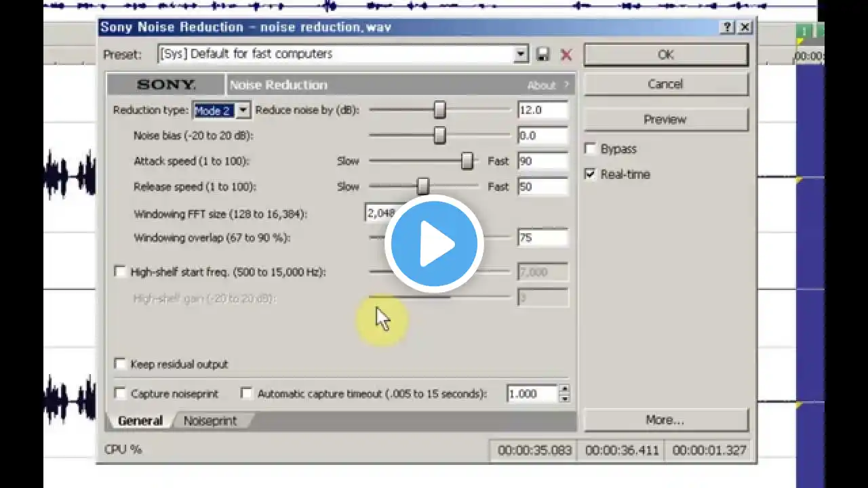Click the help question mark title bar button
Screen dimensions: 868x488
click(728, 27)
